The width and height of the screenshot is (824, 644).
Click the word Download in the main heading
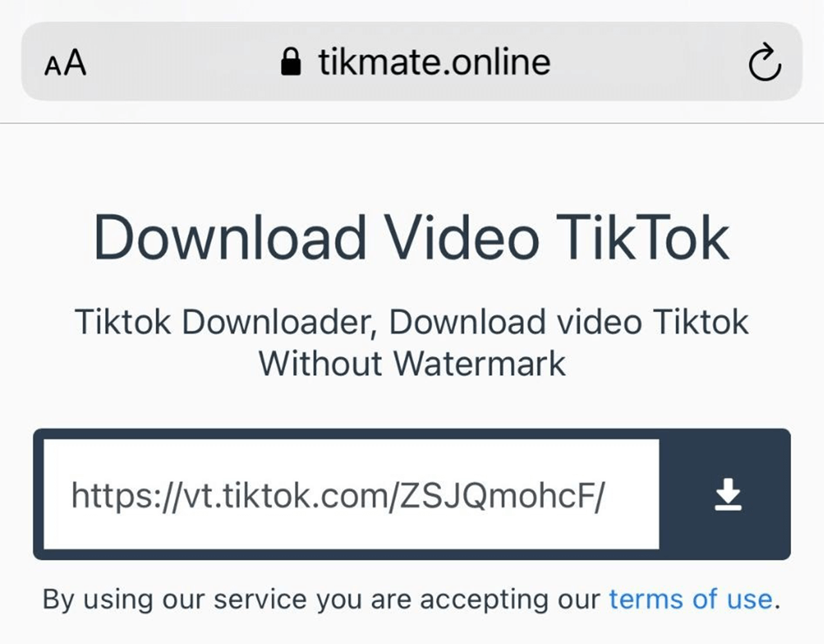231,238
